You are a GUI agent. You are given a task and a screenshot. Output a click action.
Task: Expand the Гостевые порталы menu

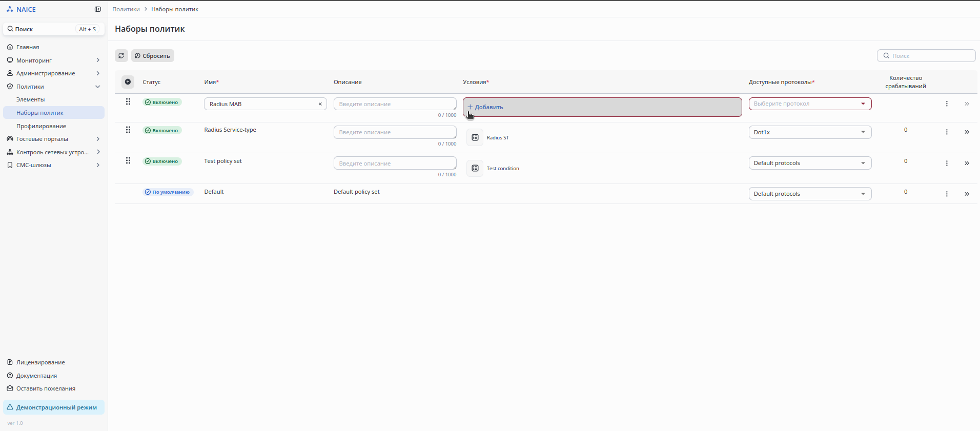[x=54, y=139]
